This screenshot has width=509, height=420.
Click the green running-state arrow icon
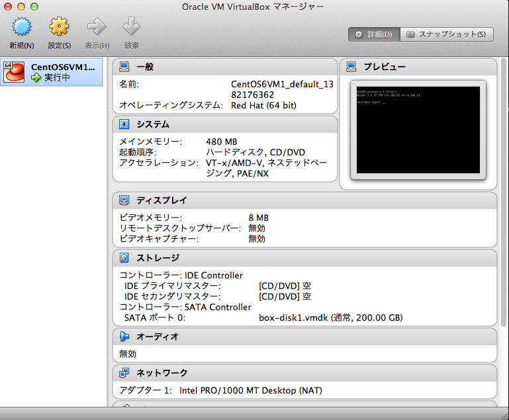(36, 77)
